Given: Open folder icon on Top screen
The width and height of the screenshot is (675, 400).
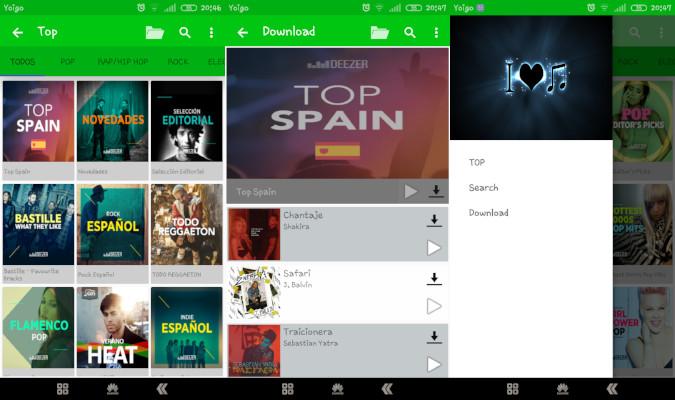Looking at the screenshot, I should coord(155,33).
